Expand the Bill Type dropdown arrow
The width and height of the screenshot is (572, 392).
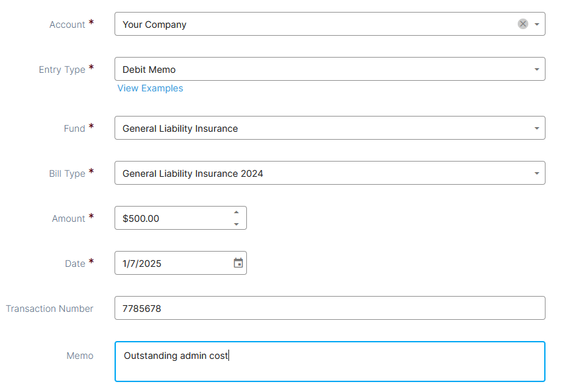(537, 173)
